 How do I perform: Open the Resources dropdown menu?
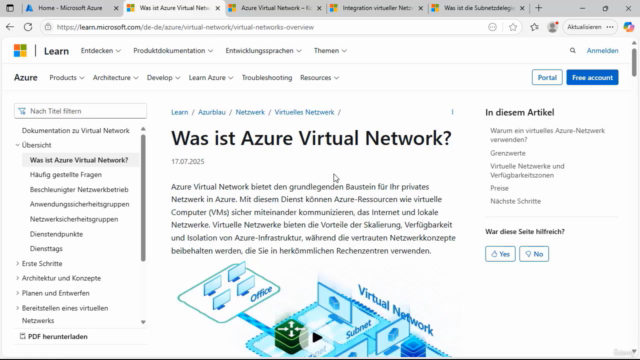tap(319, 78)
